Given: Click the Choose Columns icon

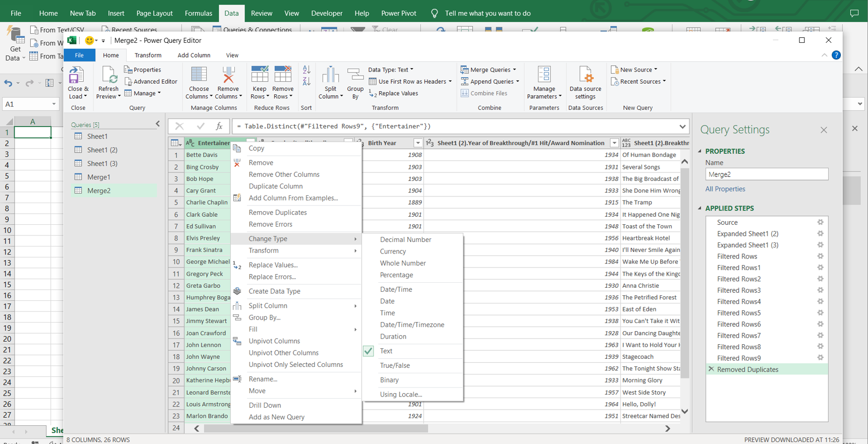Looking at the screenshot, I should 199,75.
